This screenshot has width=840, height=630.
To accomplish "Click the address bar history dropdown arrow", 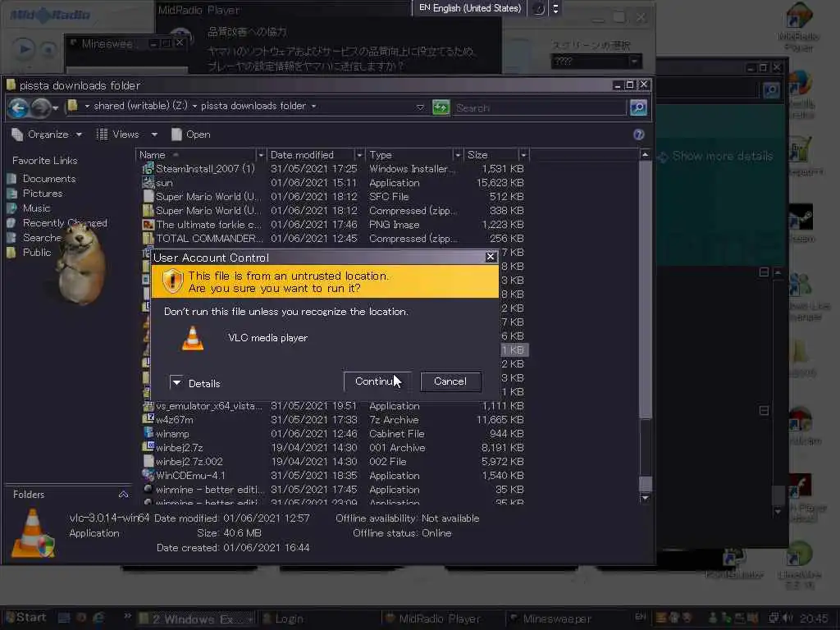I will click(x=420, y=107).
